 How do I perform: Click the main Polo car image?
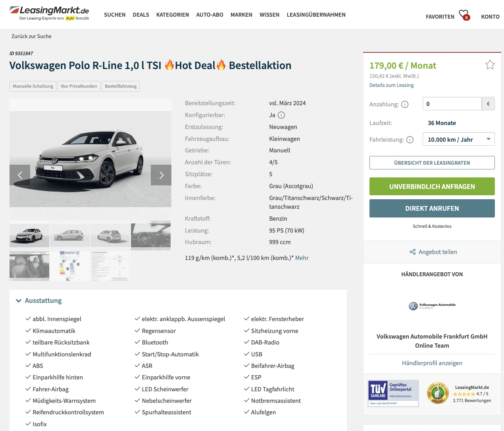click(x=90, y=159)
